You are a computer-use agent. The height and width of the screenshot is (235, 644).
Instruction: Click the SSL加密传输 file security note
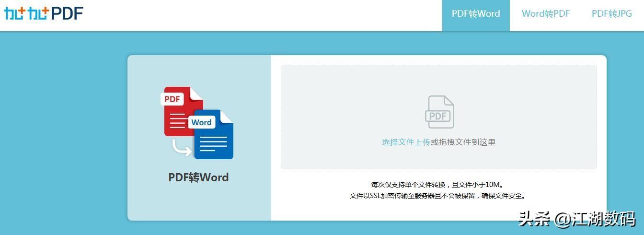tap(437, 196)
